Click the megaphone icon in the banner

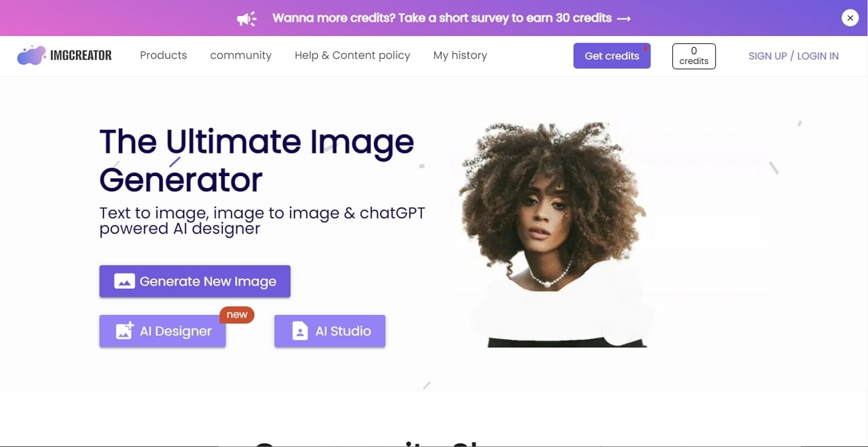click(x=247, y=19)
